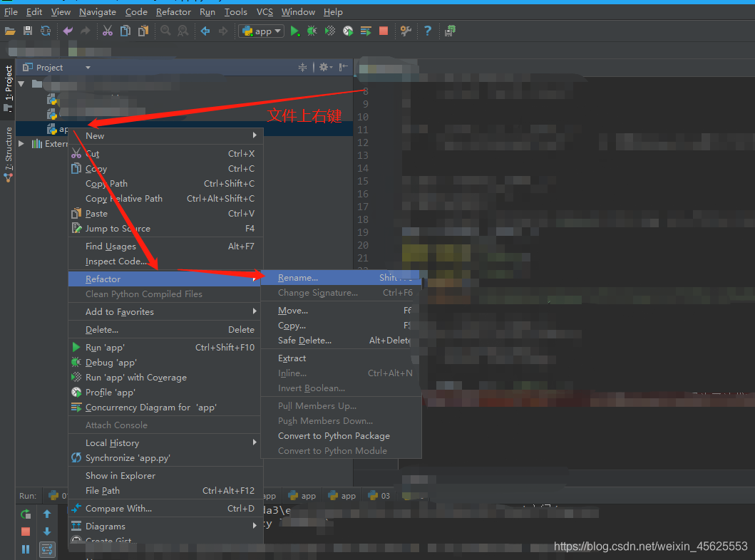
Task: Select Copy Relative Path entry
Action: [165, 198]
